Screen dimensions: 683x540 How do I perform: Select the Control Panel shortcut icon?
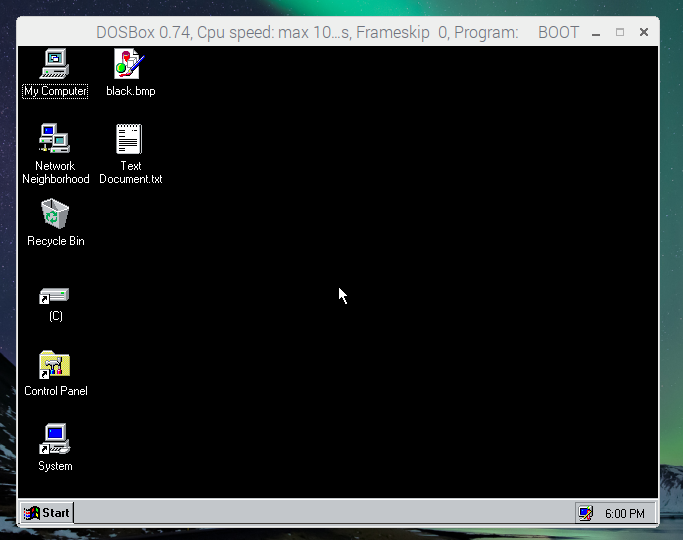[x=54, y=364]
